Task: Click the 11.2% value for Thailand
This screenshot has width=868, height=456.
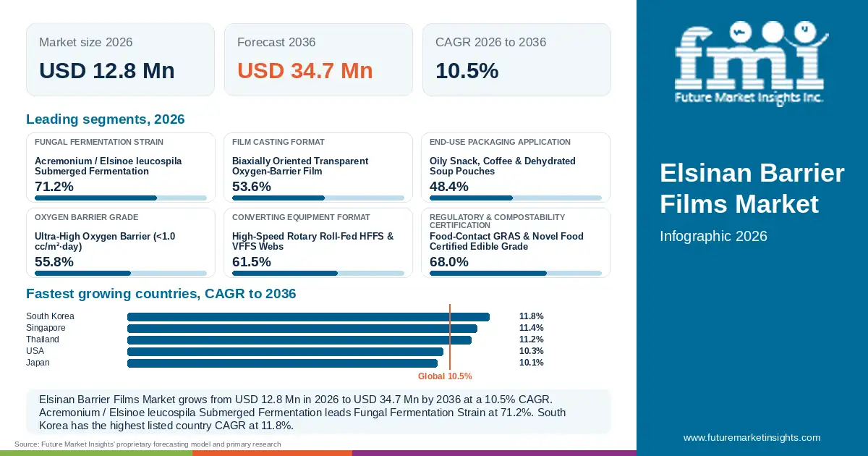Action: click(532, 339)
